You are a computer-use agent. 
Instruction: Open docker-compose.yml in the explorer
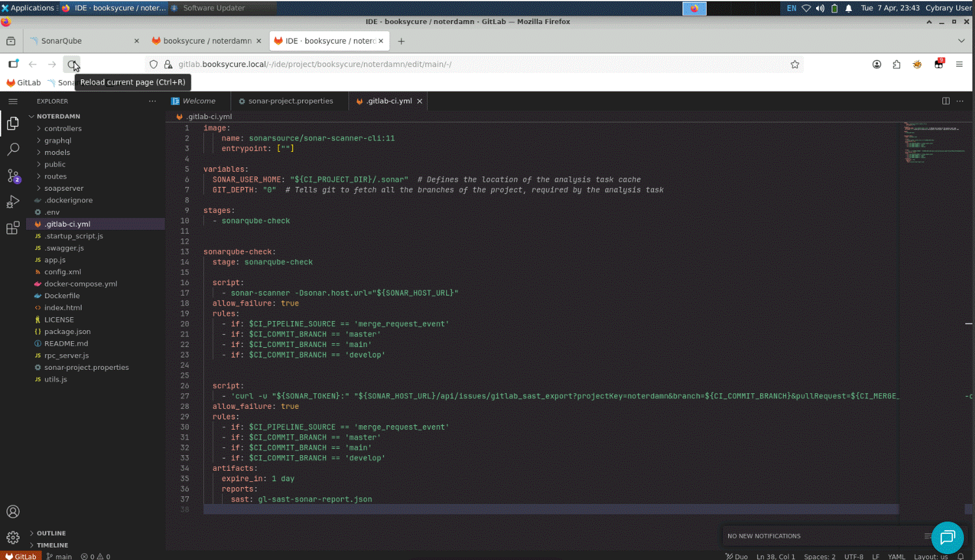tap(80, 284)
